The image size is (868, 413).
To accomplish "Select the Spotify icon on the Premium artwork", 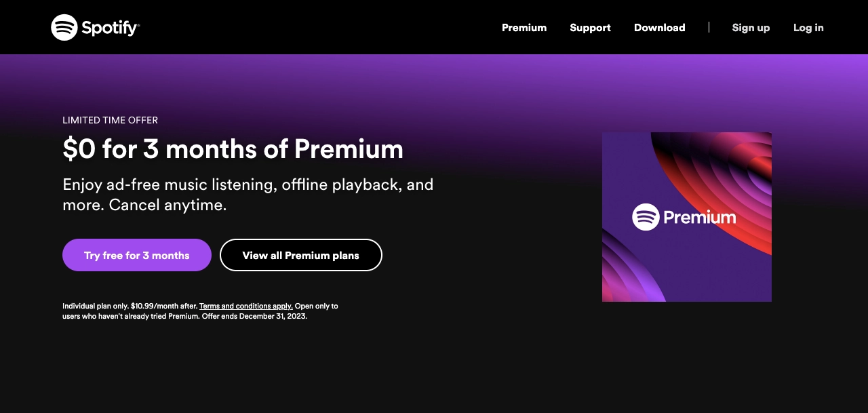I will [646, 217].
